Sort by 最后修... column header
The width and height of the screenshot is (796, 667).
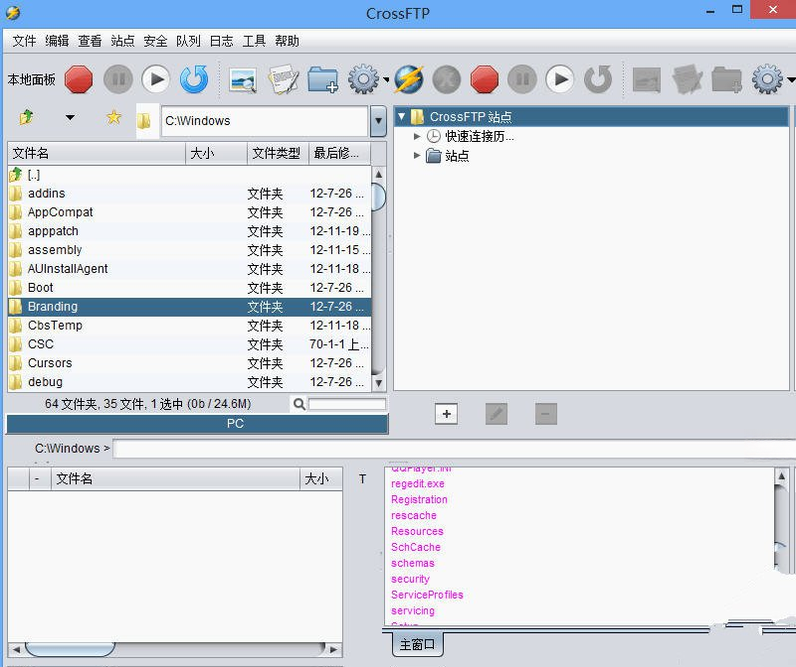point(340,153)
